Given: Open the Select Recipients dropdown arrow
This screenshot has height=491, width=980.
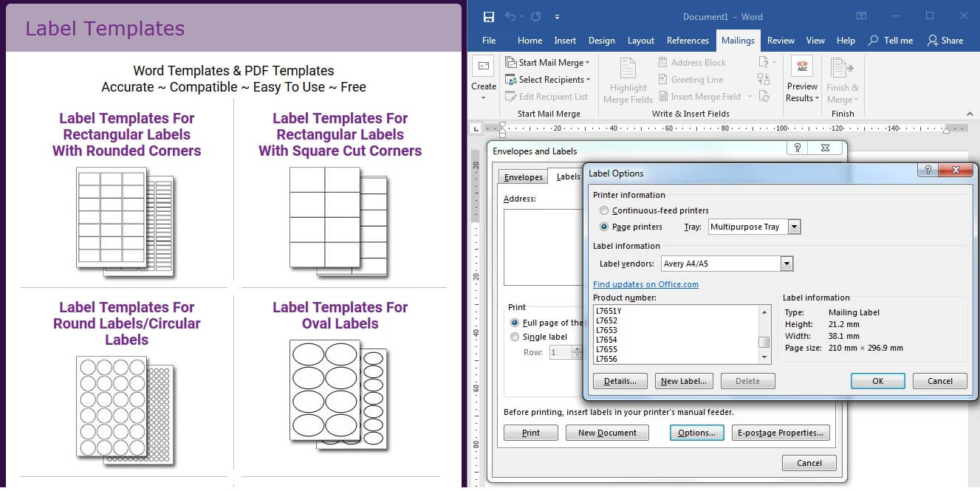Looking at the screenshot, I should click(x=589, y=80).
